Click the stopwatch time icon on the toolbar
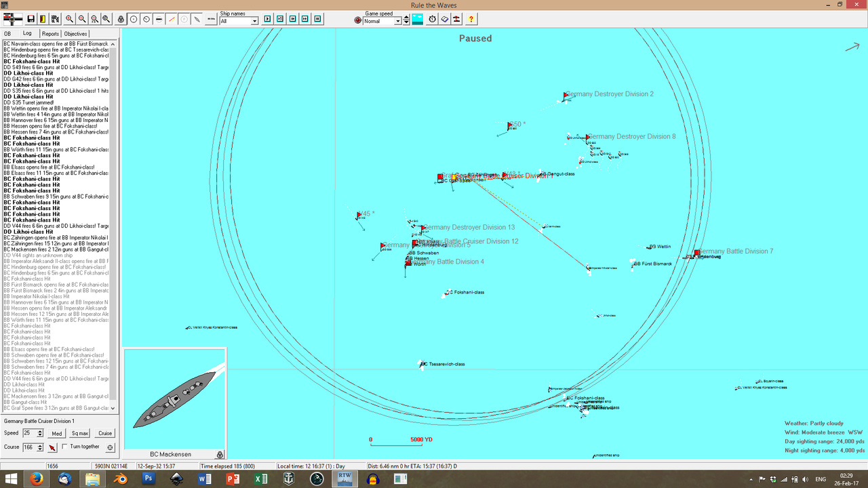 pyautogui.click(x=431, y=19)
